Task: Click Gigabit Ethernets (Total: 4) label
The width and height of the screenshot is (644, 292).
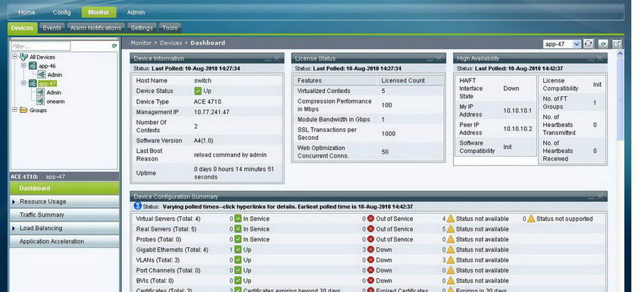Action: point(172,250)
